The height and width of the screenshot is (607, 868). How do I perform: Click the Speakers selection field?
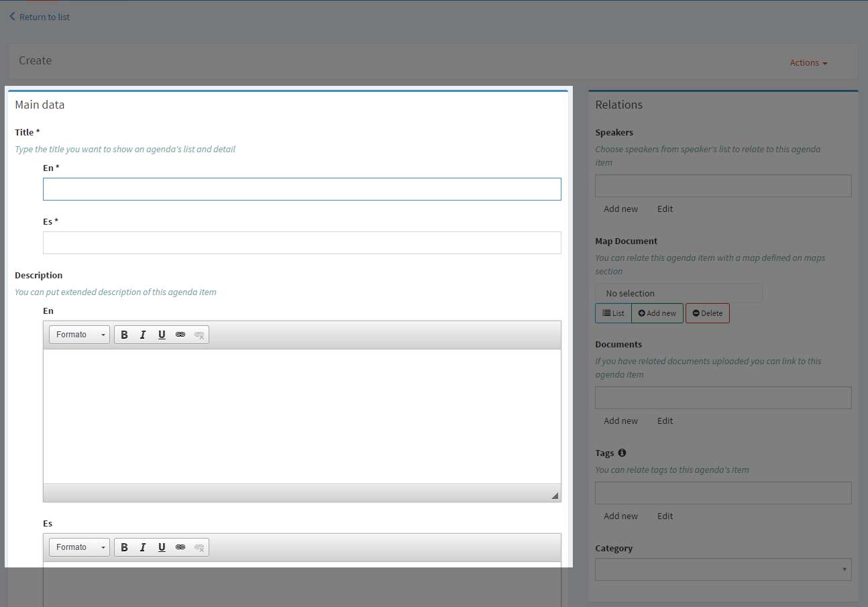(x=723, y=186)
